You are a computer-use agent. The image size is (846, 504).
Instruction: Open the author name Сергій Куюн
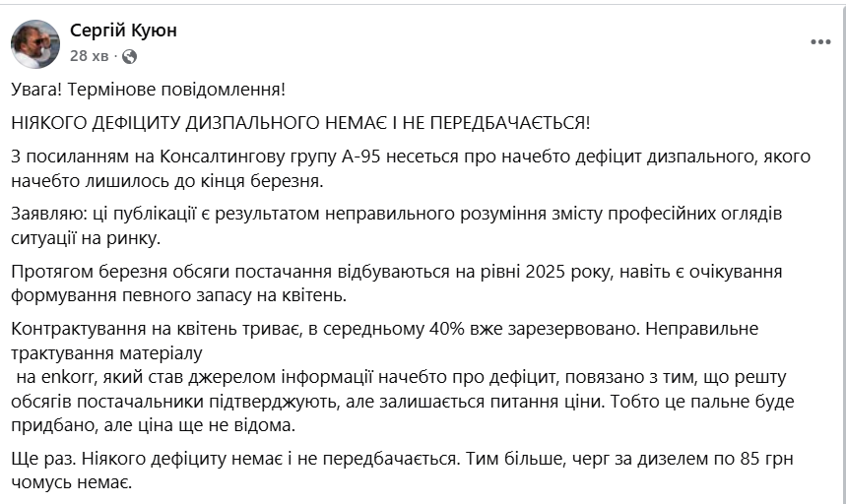click(124, 31)
